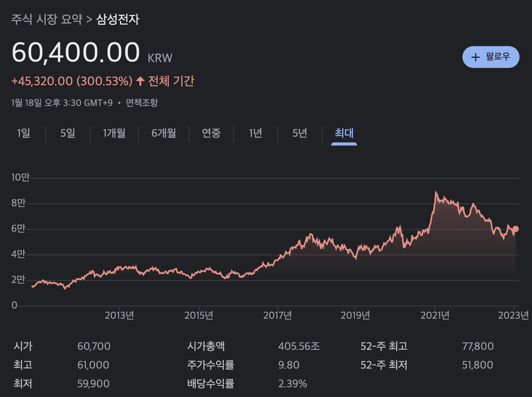Screen dimensions: 532x397
Task: Click the 최고 value 61,000
Action: pos(93,365)
